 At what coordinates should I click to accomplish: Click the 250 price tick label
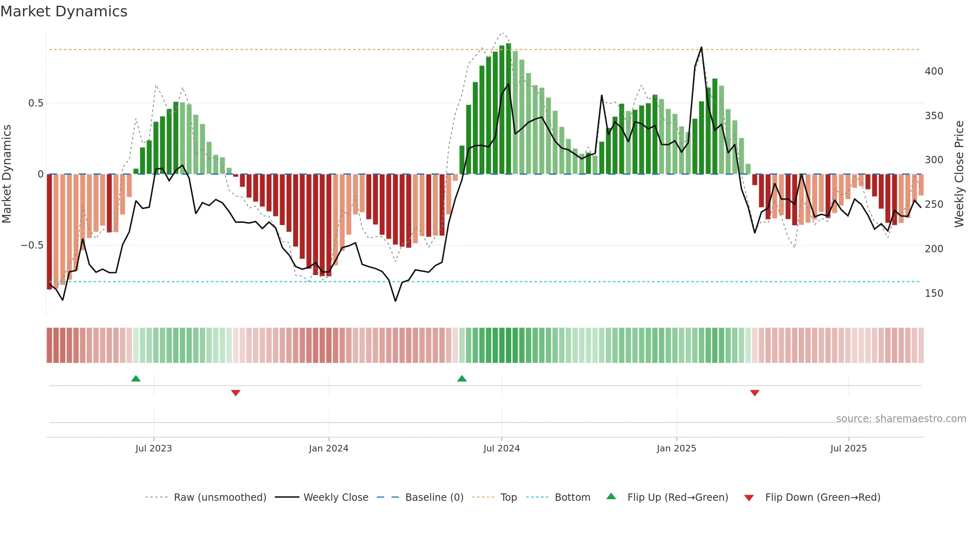[x=934, y=204]
